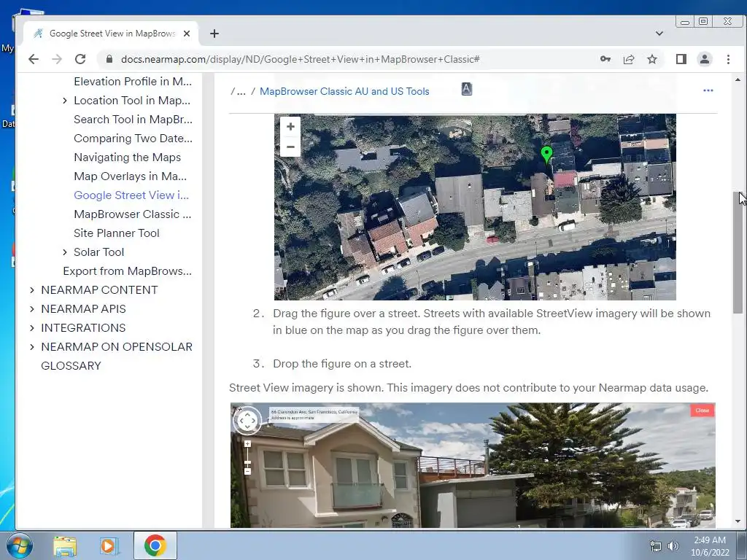Zoom in on aerial map
The image size is (747, 560).
click(290, 127)
